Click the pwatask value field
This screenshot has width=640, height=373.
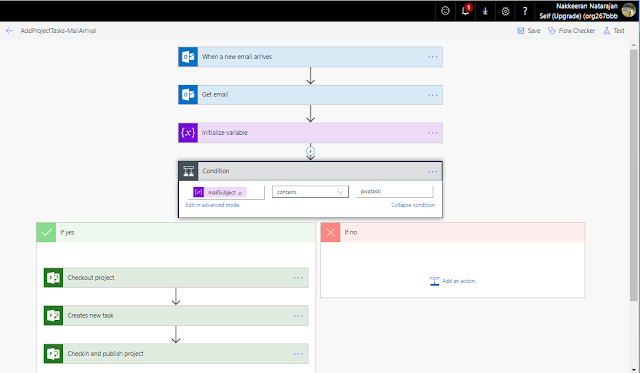pyautogui.click(x=394, y=191)
